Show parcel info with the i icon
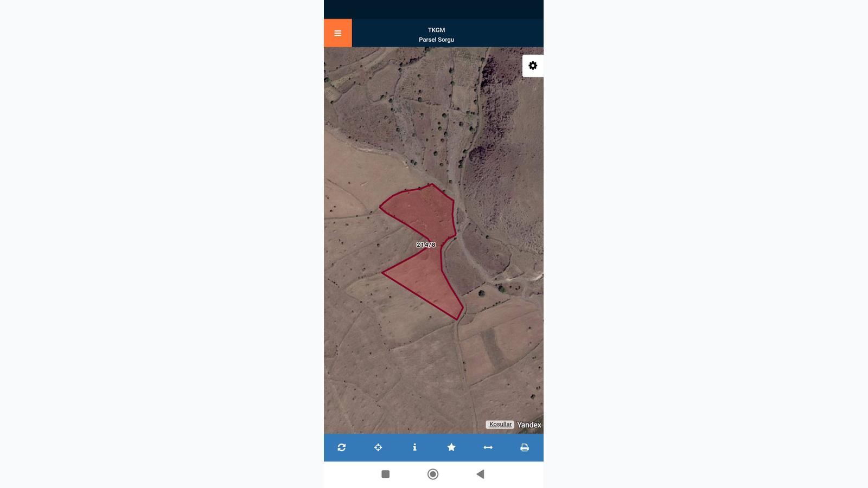This screenshot has width=868, height=488. point(414,447)
